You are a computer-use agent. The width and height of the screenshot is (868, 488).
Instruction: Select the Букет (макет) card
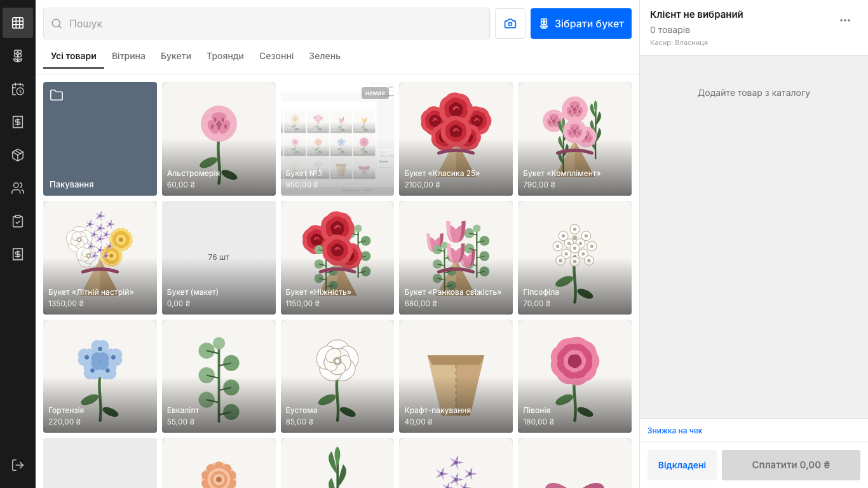click(219, 257)
